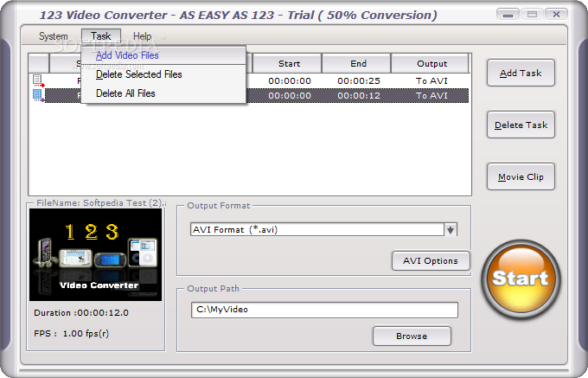Minimize the 123 Video Converter window

[x=508, y=15]
